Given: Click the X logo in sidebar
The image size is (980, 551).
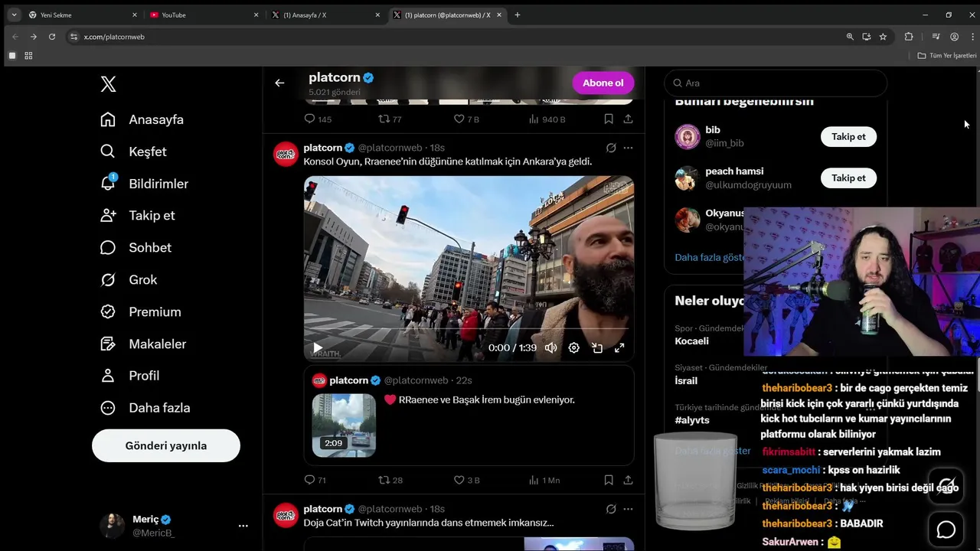Looking at the screenshot, I should pyautogui.click(x=108, y=84).
